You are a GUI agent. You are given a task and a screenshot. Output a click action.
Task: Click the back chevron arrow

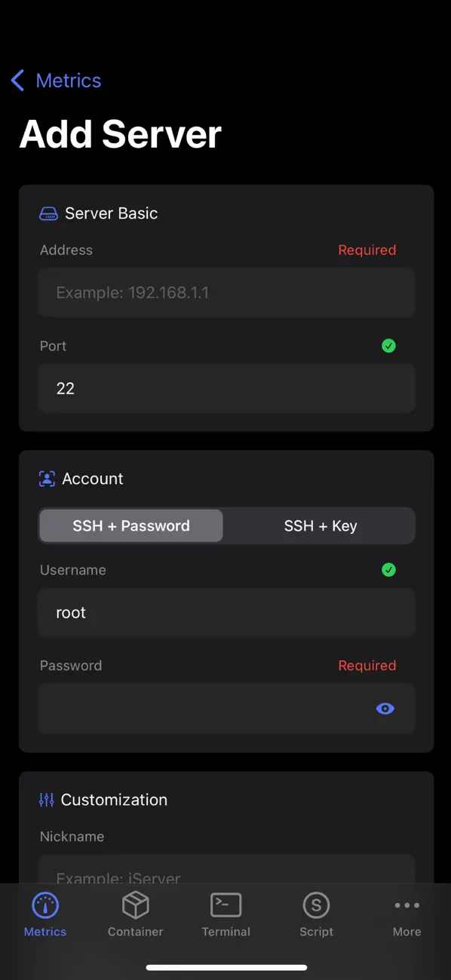pyautogui.click(x=17, y=80)
